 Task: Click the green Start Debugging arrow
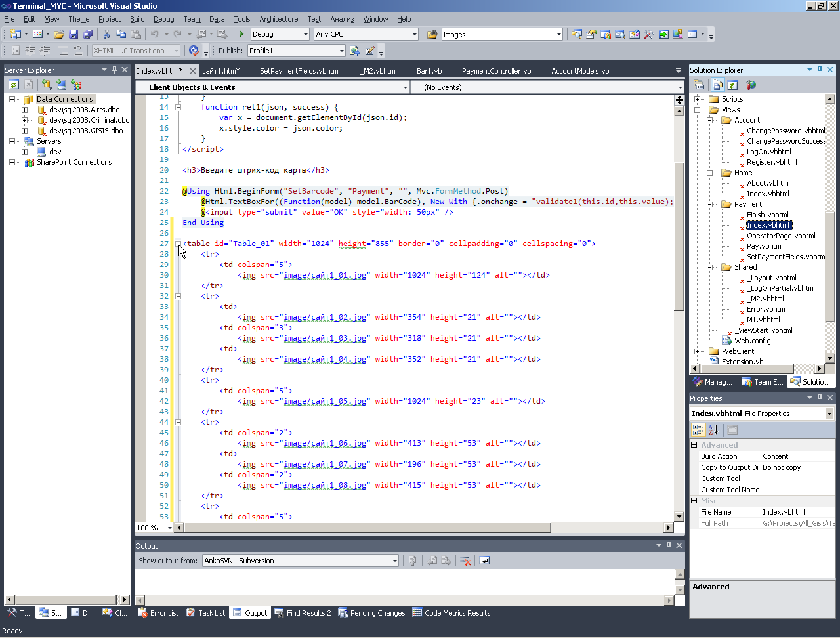(x=241, y=34)
